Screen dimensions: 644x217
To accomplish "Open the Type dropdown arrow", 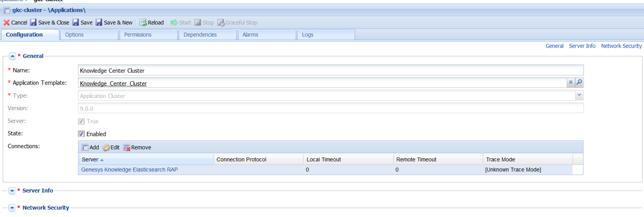I will coord(579,95).
